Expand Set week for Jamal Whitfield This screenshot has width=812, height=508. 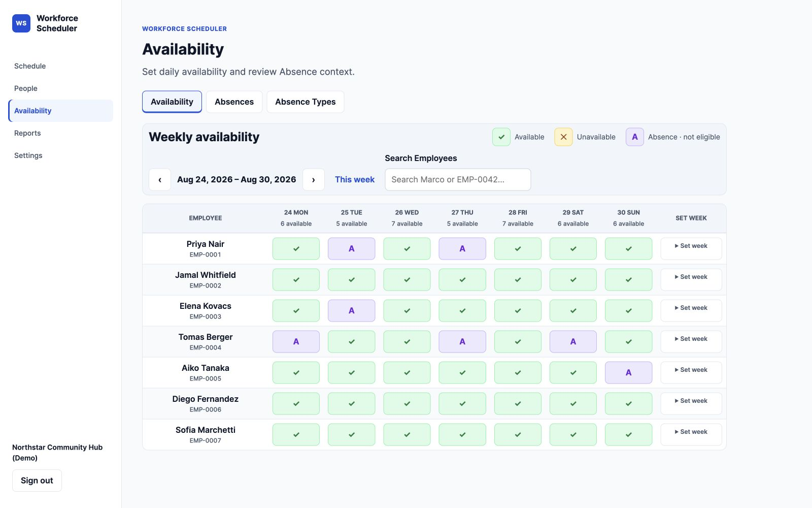(x=691, y=280)
